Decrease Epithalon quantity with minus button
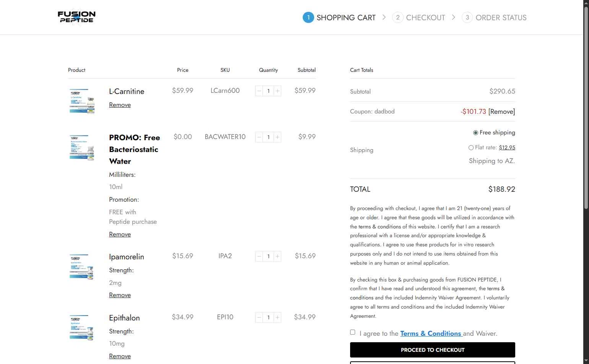 [259, 317]
